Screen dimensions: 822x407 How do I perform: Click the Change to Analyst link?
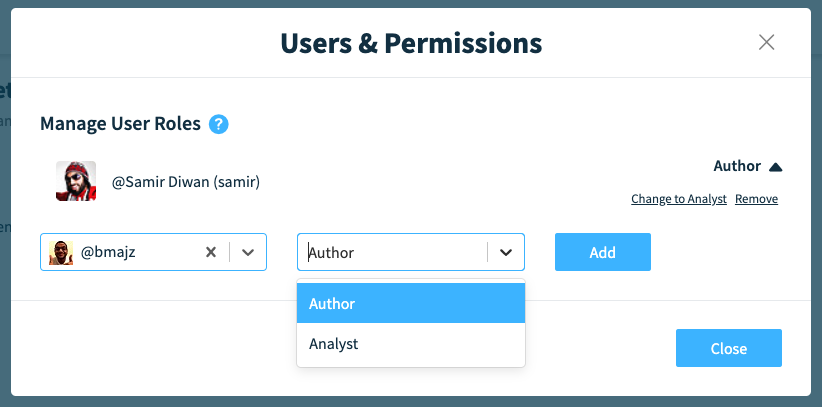pos(679,199)
